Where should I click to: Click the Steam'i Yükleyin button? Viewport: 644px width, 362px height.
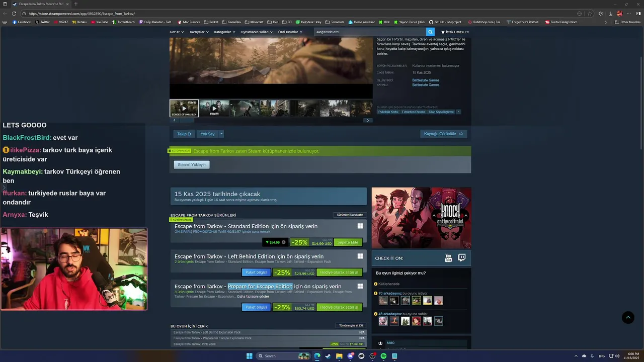192,164
